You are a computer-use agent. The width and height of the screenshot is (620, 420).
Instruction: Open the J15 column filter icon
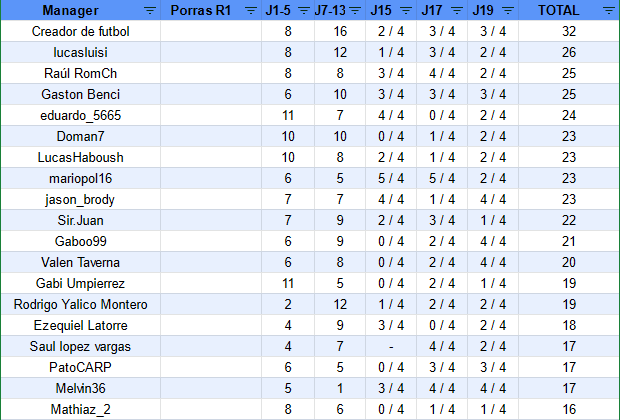(x=406, y=10)
